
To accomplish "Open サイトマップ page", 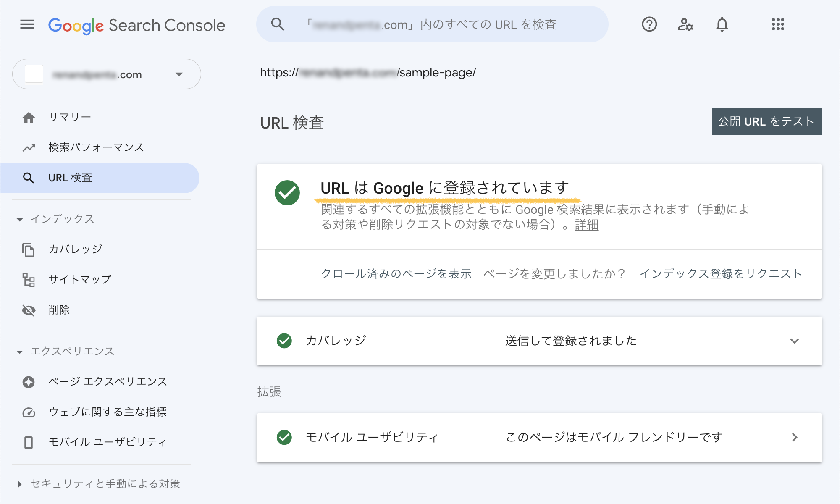I will 80,279.
